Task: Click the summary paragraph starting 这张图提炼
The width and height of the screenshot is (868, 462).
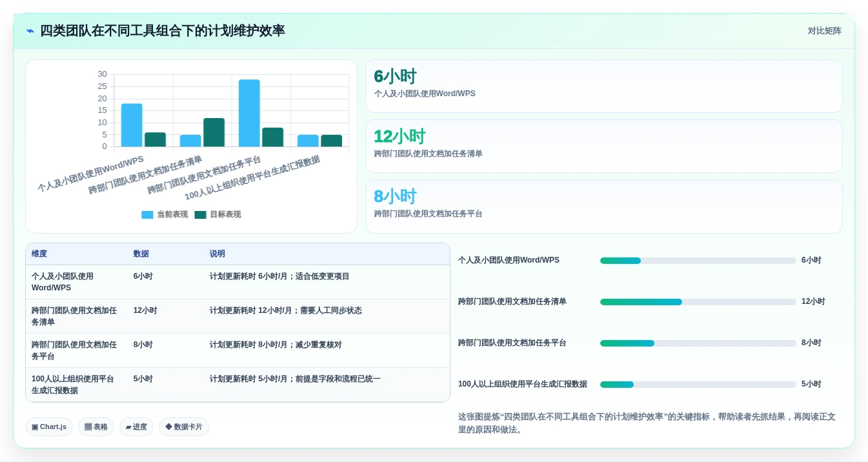Action: [x=647, y=423]
